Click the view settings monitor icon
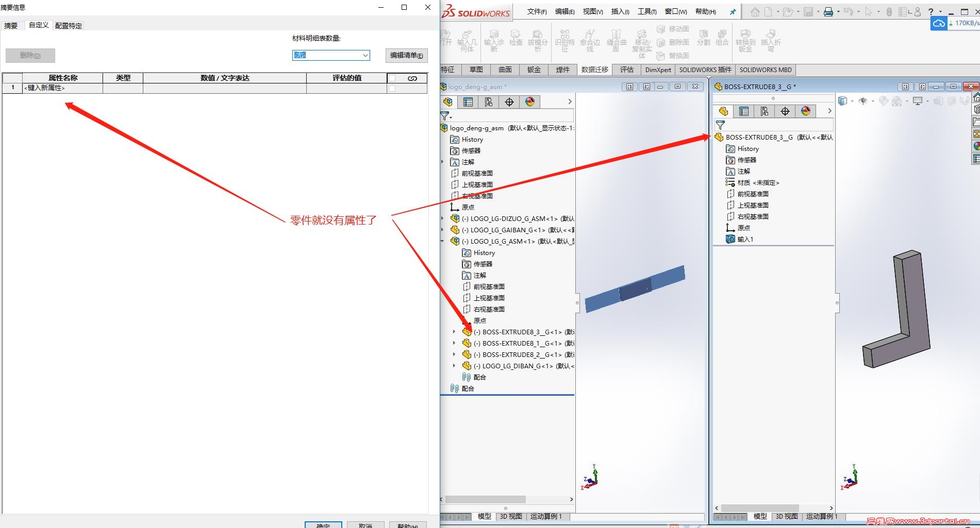The image size is (980, 528). [x=918, y=101]
